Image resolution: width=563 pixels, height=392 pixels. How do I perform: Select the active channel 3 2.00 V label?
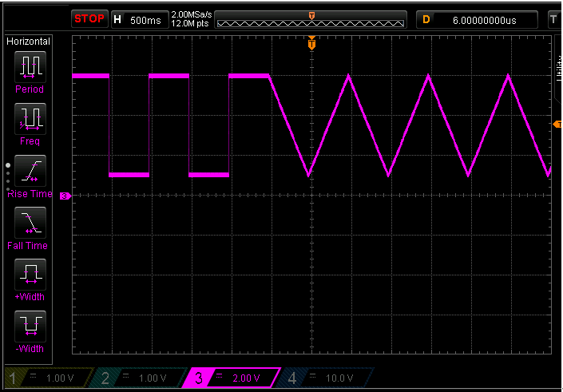pyautogui.click(x=232, y=378)
